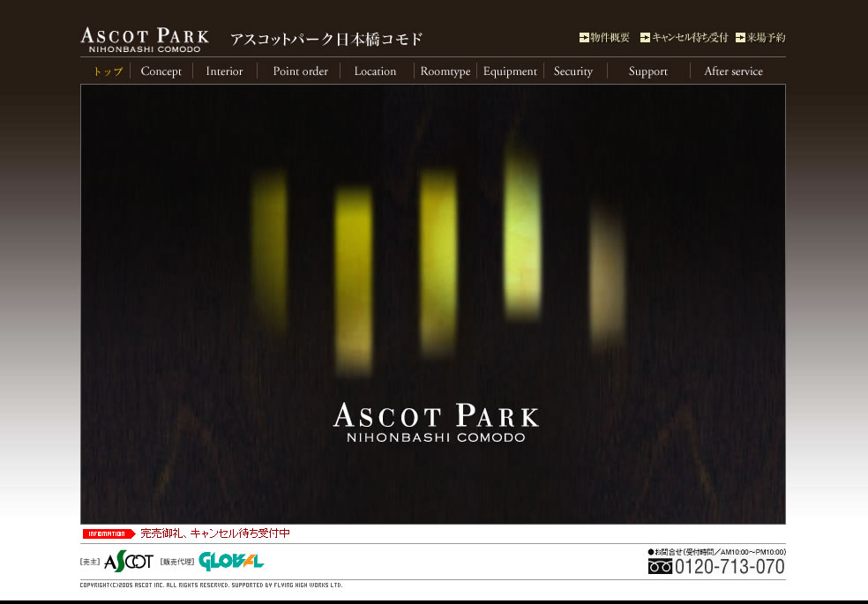Open the Security menu item
868x604 pixels.
pyautogui.click(x=573, y=71)
